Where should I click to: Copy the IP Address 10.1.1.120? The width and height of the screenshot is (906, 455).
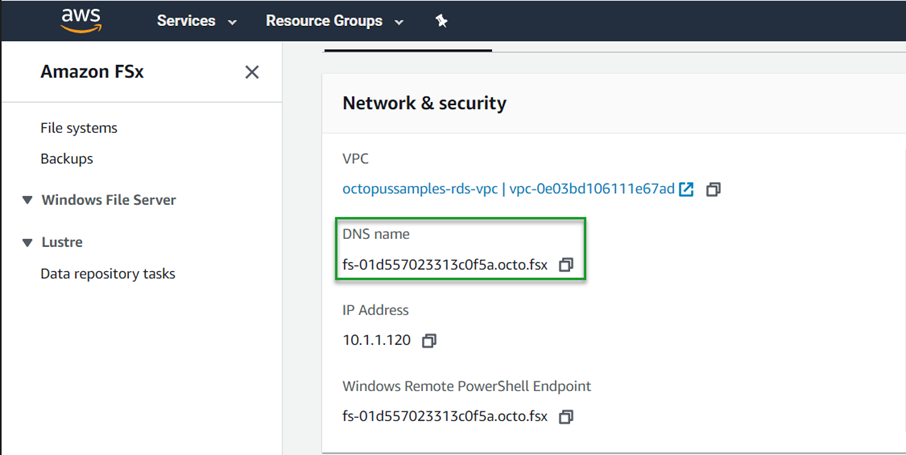point(429,341)
